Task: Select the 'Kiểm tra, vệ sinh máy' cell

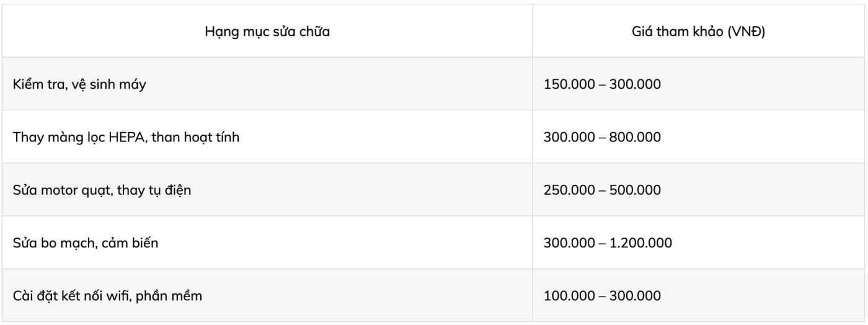Action: point(267,84)
